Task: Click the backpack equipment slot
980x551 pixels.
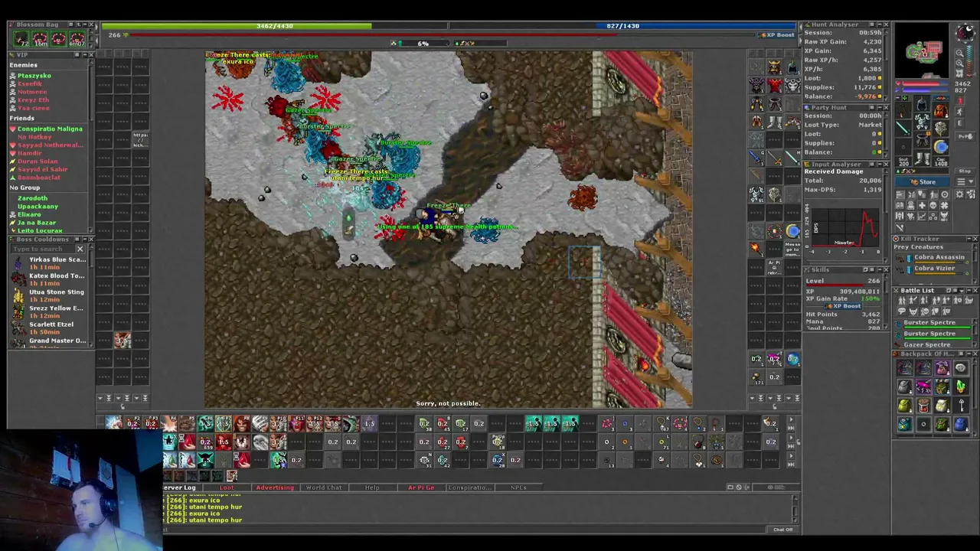Action: point(941,111)
